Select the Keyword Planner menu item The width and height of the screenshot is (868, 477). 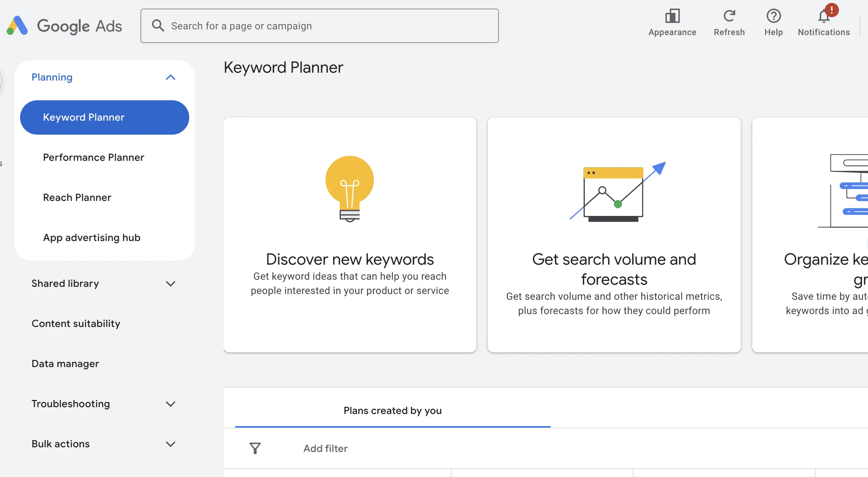[x=104, y=117]
